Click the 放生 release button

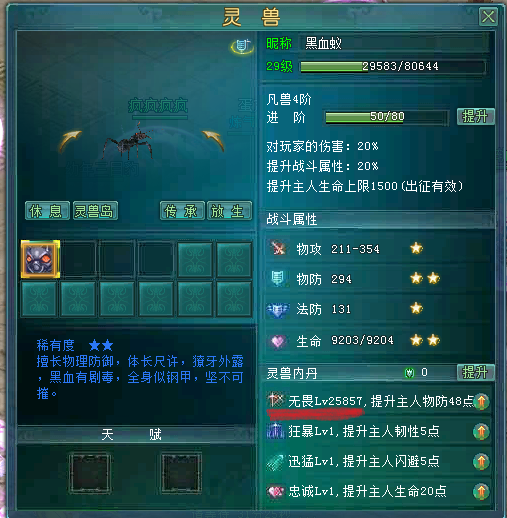pyautogui.click(x=229, y=211)
